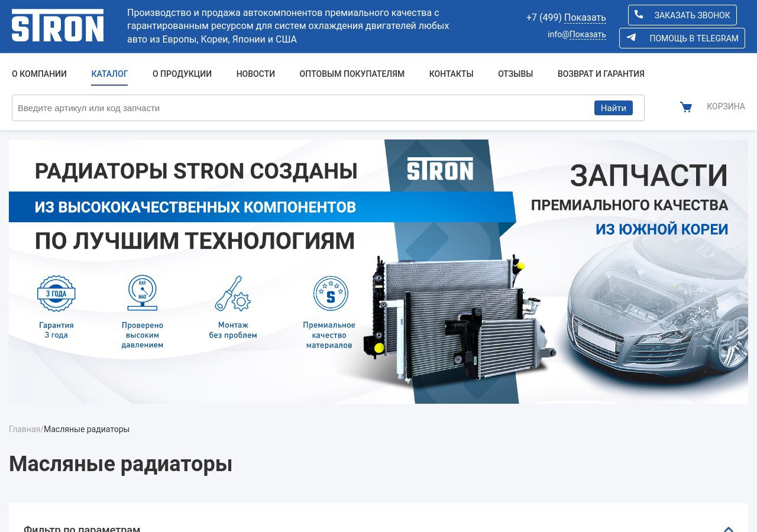The image size is (757, 532).
Task: Click the Найти search button
Action: [613, 108]
